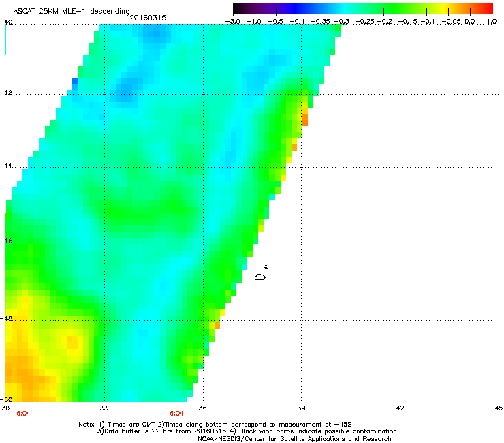The image size is (504, 443).
Task: Select the 45 longitude axis label
Action: point(499,408)
